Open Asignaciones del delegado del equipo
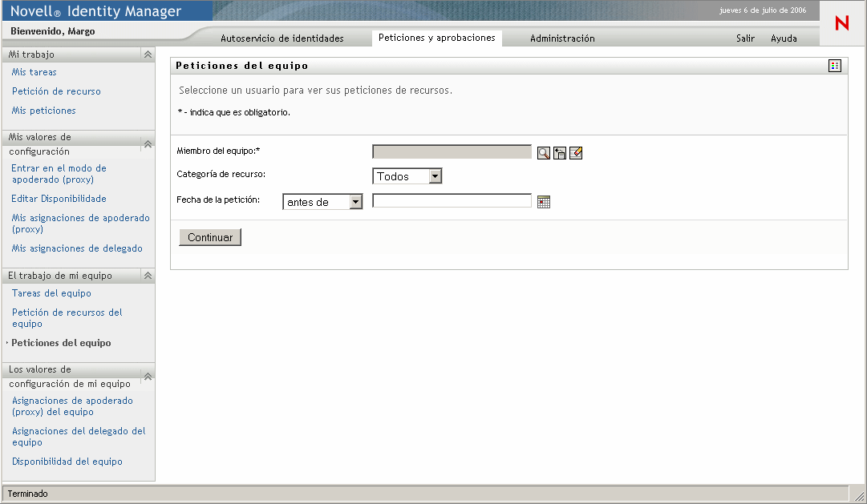867x504 pixels. click(79, 437)
